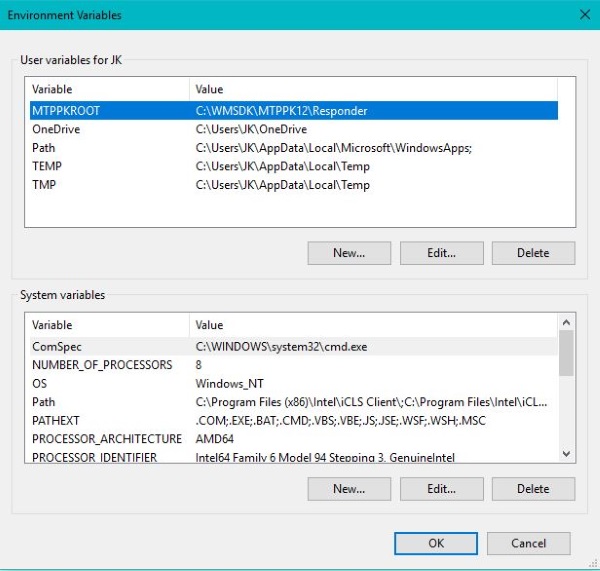Create a new user variable

(349, 253)
